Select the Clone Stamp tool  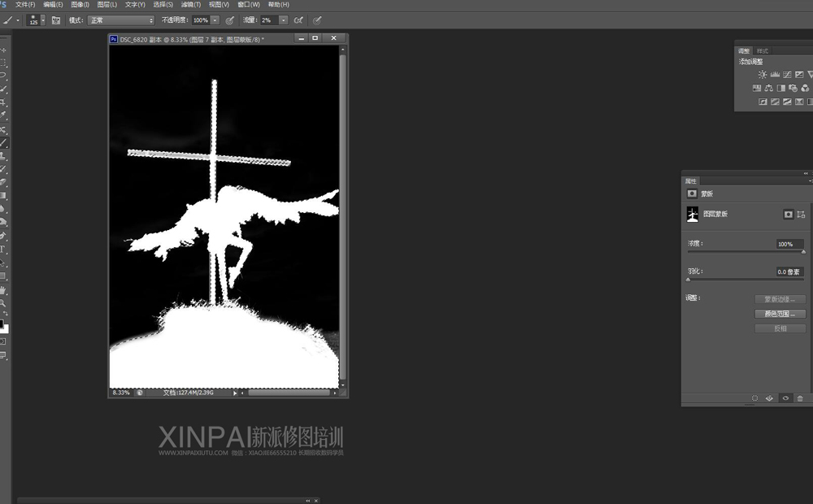(x=3, y=155)
